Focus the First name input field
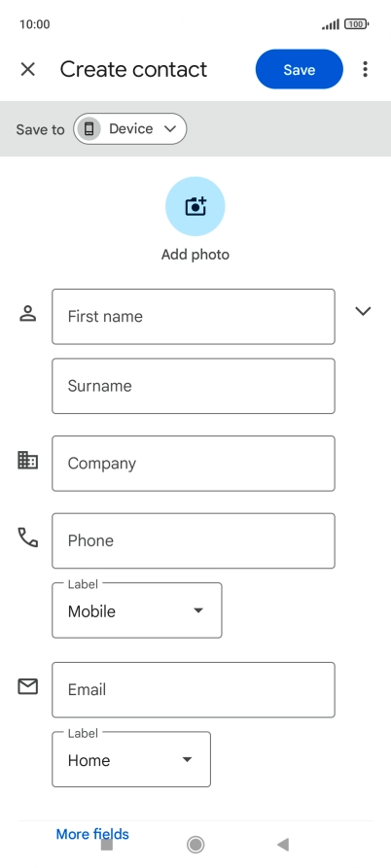 pos(194,317)
